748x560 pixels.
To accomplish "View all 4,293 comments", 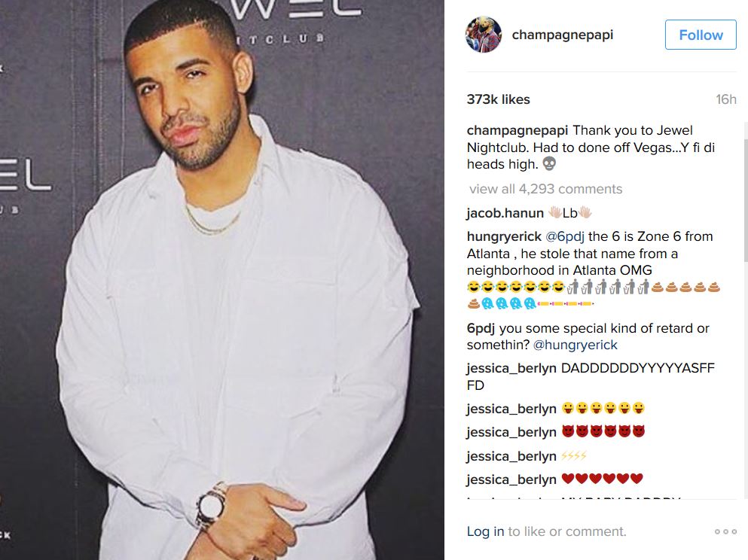I will coord(545,189).
